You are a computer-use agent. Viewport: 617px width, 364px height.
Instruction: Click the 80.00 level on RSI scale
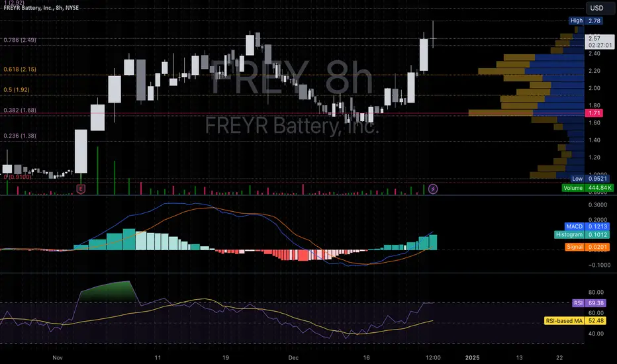596,293
